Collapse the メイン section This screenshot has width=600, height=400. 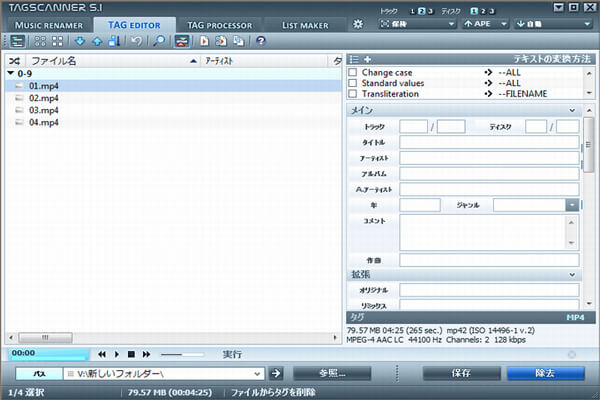point(572,110)
